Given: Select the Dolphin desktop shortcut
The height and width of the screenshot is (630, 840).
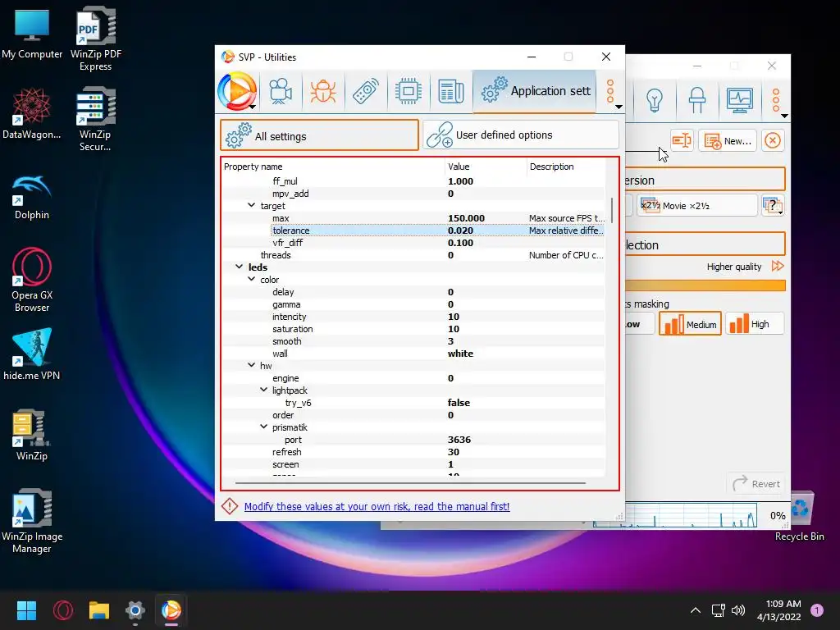Looking at the screenshot, I should [32, 197].
